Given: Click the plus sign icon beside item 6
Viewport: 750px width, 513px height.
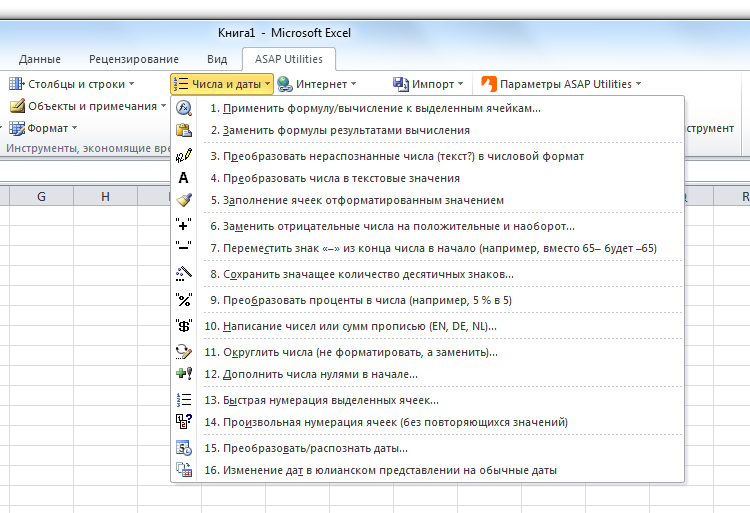Looking at the screenshot, I should click(184, 225).
